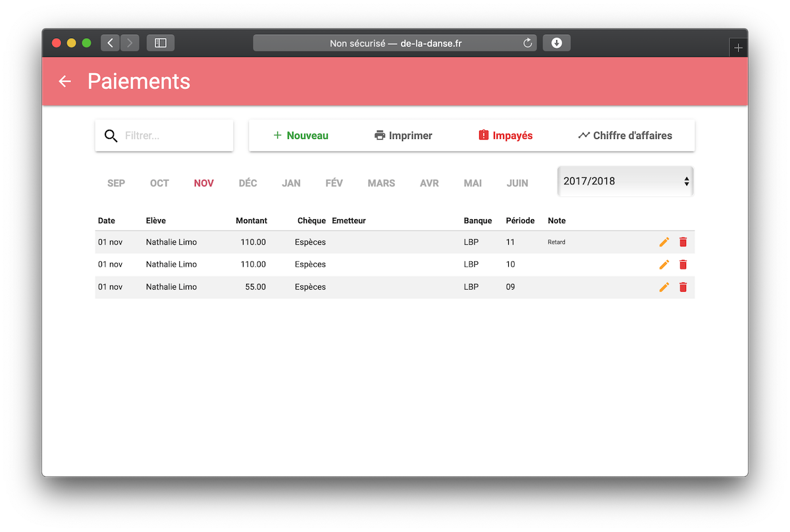The height and width of the screenshot is (532, 790).
Task: Delete the payment with period 11
Action: [x=683, y=242]
